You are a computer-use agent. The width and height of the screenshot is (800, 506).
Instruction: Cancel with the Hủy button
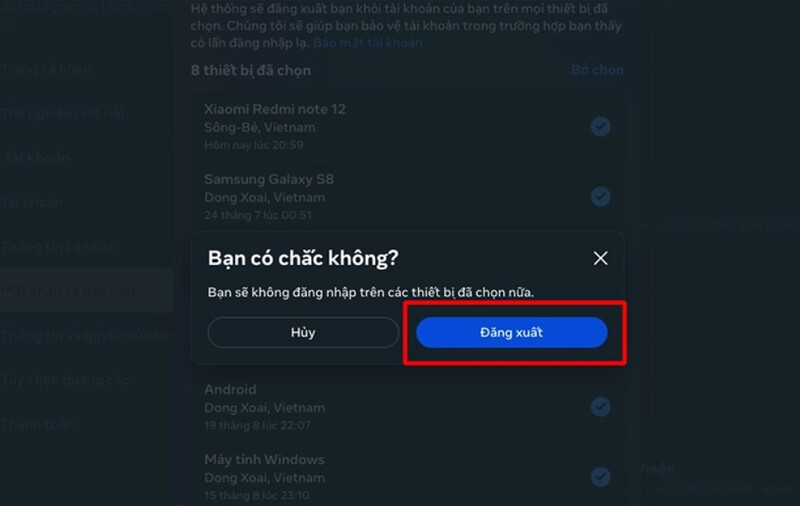coord(303,333)
